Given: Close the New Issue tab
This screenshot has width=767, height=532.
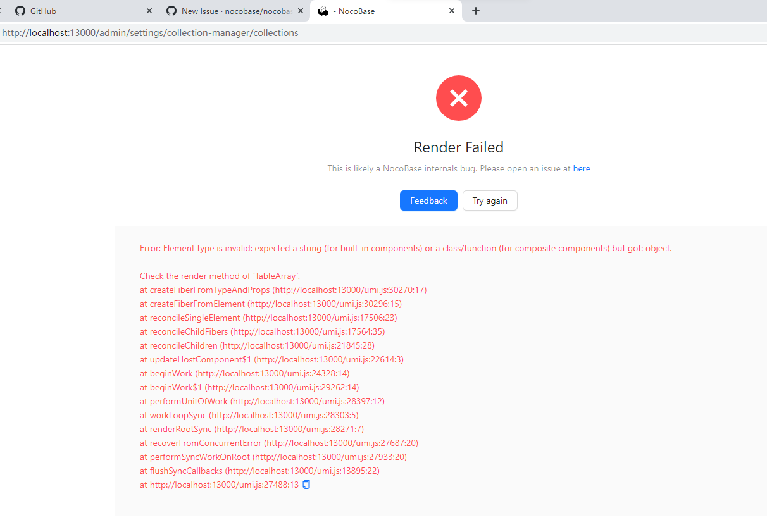Looking at the screenshot, I should tap(300, 11).
